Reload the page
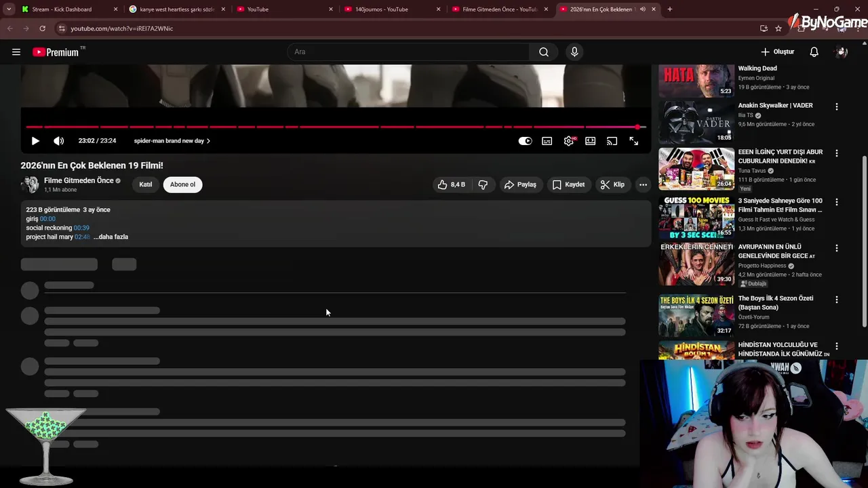Image resolution: width=868 pixels, height=488 pixels. tap(42, 28)
